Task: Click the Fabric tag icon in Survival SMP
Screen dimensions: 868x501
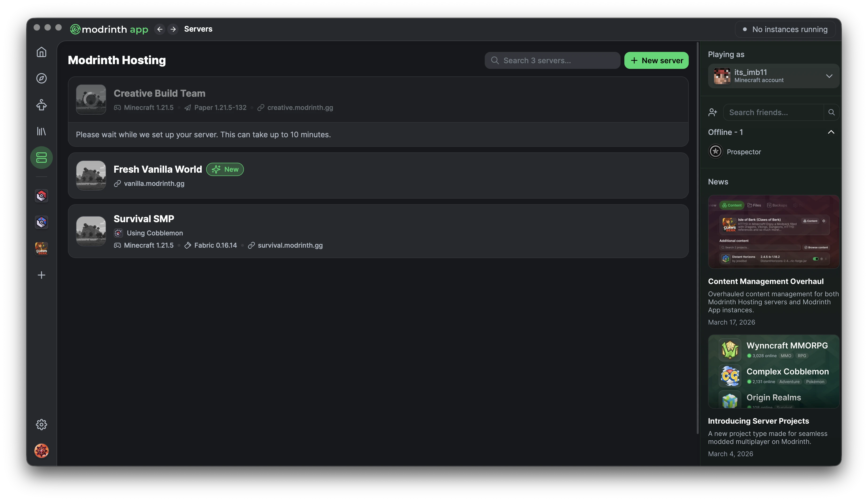Action: tap(188, 245)
